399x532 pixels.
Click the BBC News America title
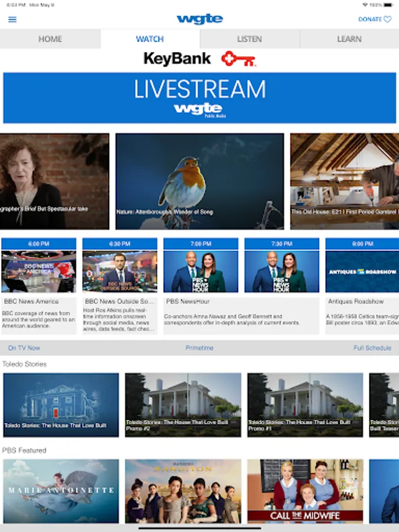coord(31,301)
